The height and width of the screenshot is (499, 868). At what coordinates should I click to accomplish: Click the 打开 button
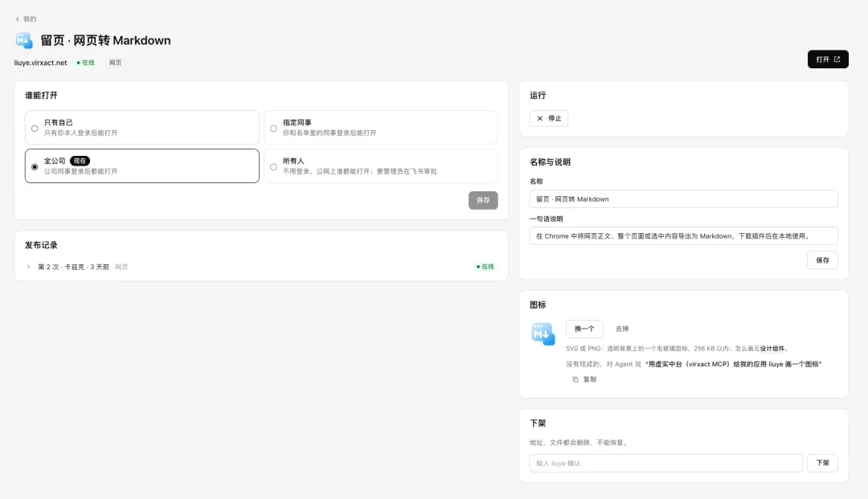point(828,59)
